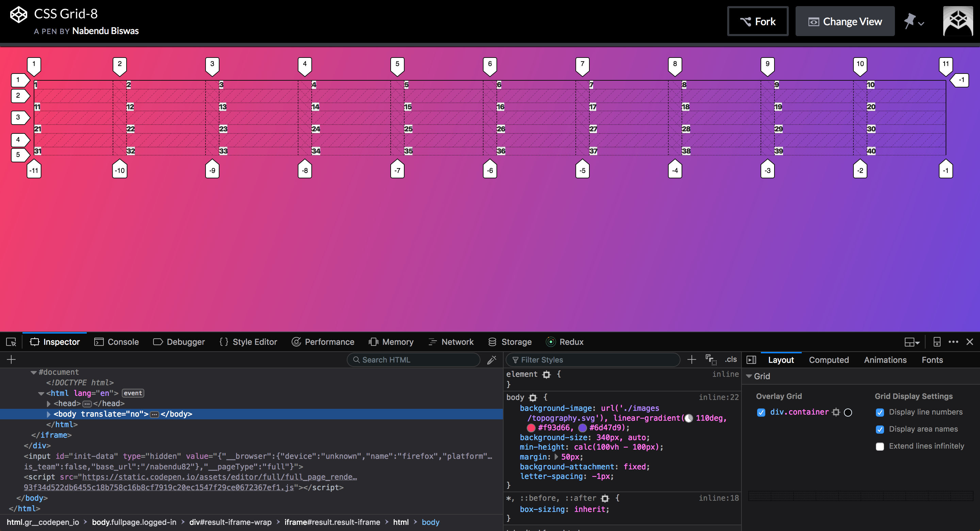Click the ellipsis badge inside body element
Viewport: 980px width, 531px height.
(154, 414)
